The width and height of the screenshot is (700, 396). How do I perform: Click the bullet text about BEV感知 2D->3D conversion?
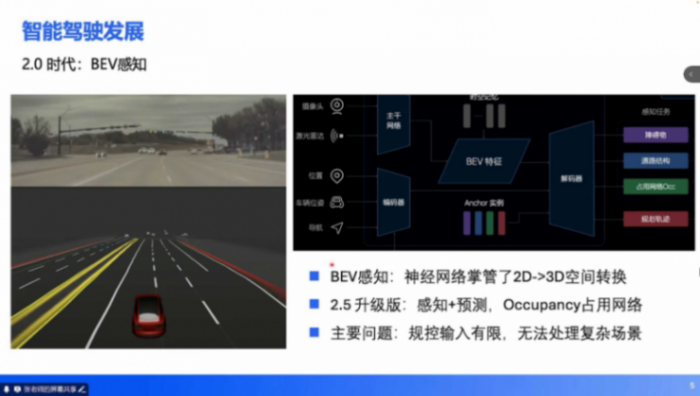(x=478, y=277)
